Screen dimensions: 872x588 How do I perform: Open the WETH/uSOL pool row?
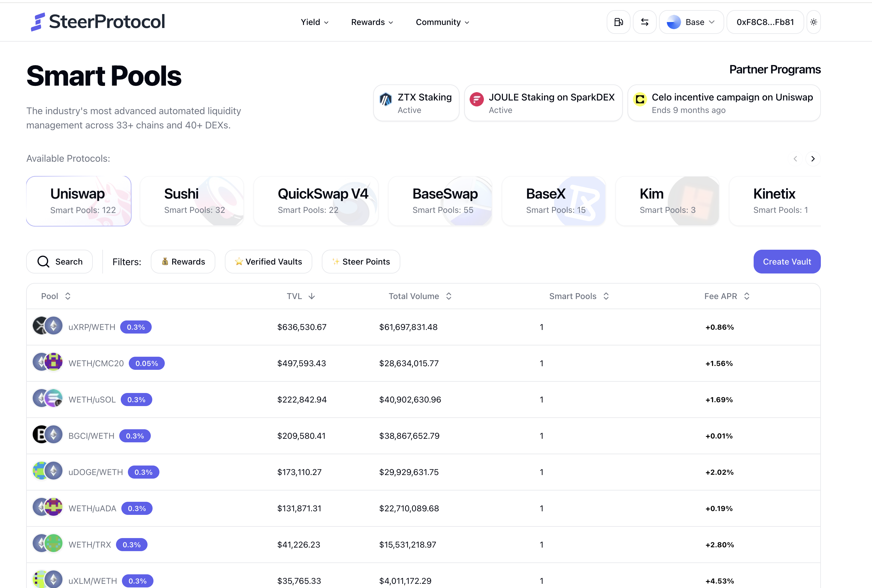click(423, 400)
